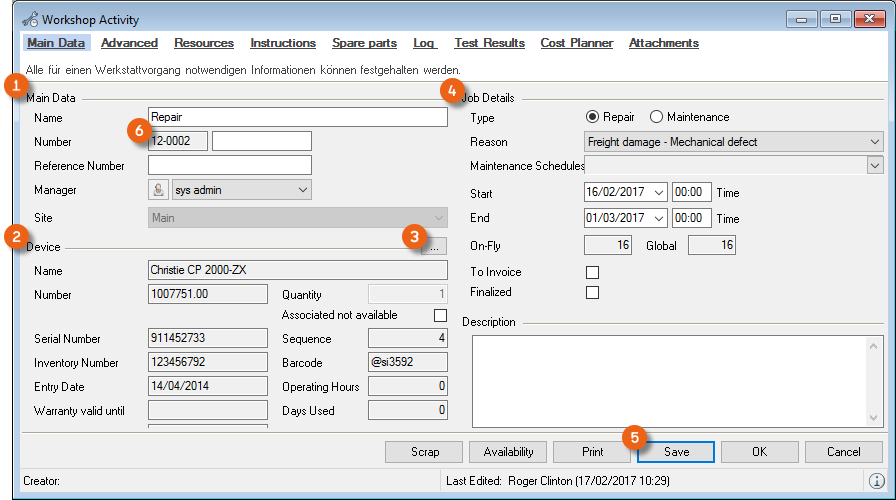Open the Start date picker dropdown

point(657,193)
